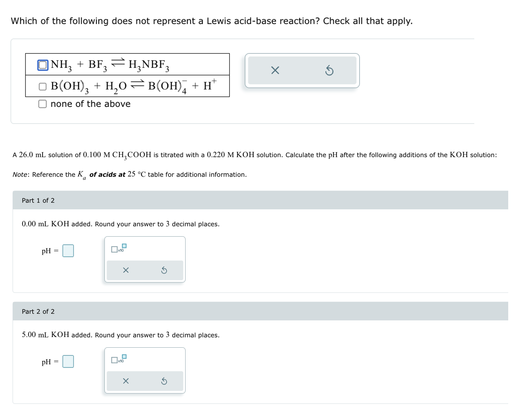Clear the Part 2 answer using the X
This screenshot has height=420, width=529.
[126, 381]
